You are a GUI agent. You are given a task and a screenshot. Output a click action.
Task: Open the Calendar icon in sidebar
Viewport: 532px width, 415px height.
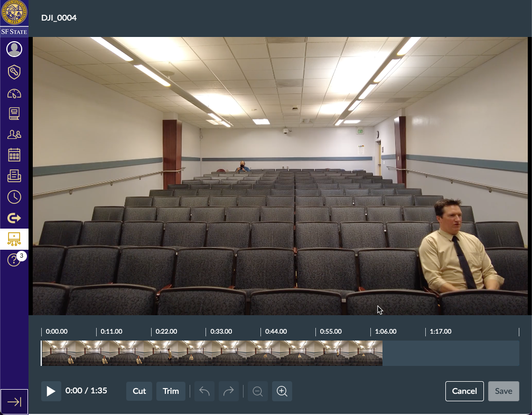click(14, 155)
